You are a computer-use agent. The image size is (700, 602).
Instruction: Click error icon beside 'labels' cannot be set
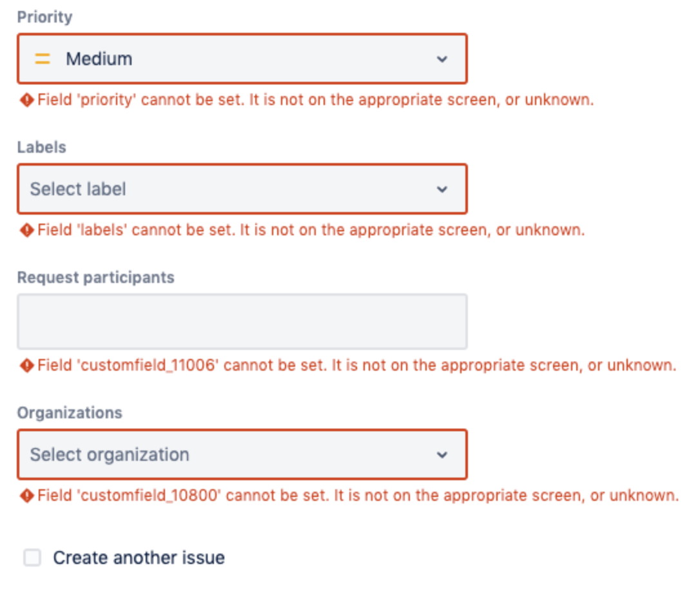pos(27,230)
